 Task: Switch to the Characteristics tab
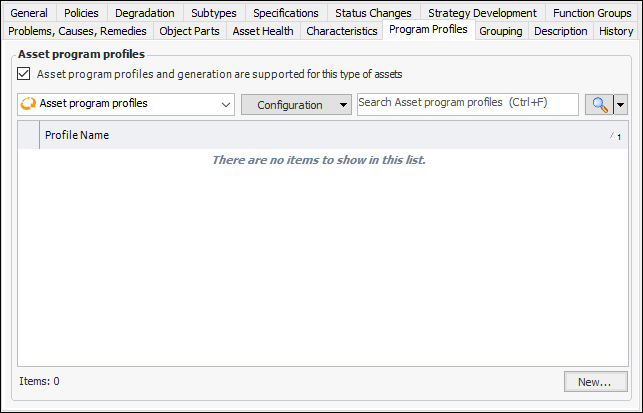pyautogui.click(x=342, y=31)
